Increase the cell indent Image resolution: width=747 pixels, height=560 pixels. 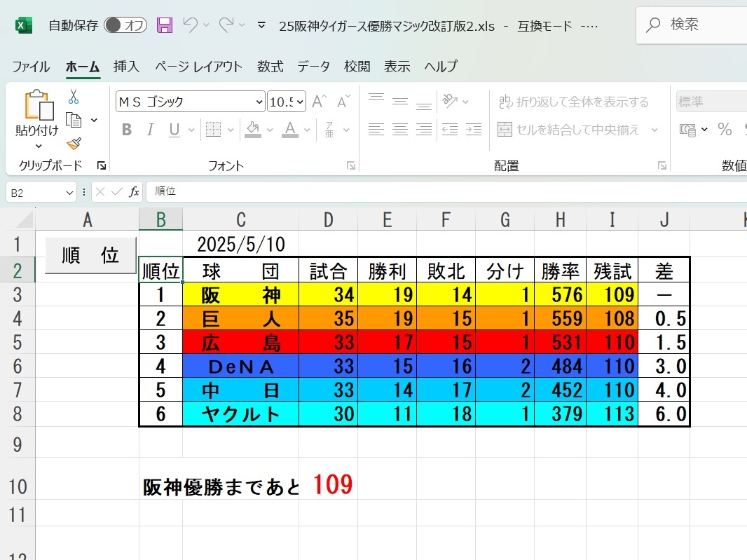[x=474, y=129]
